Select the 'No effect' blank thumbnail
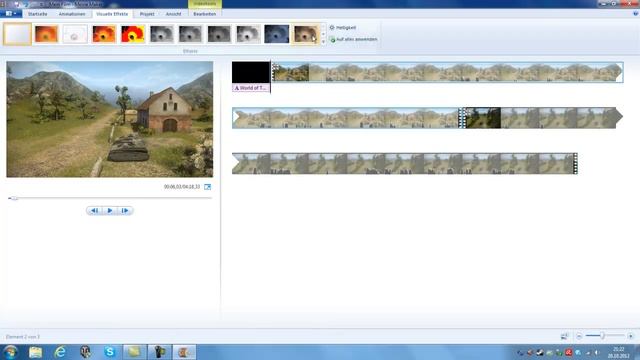This screenshot has width=640, height=360. pyautogui.click(x=17, y=34)
